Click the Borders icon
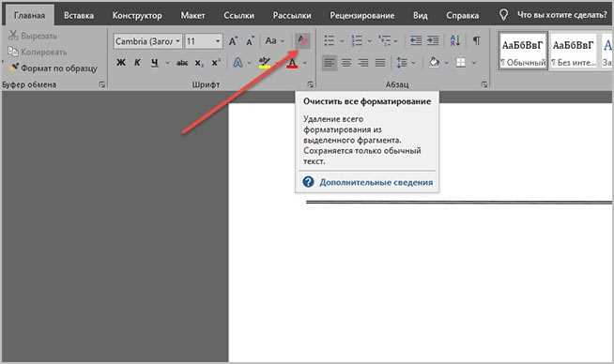This screenshot has height=364, width=614. coord(461,63)
